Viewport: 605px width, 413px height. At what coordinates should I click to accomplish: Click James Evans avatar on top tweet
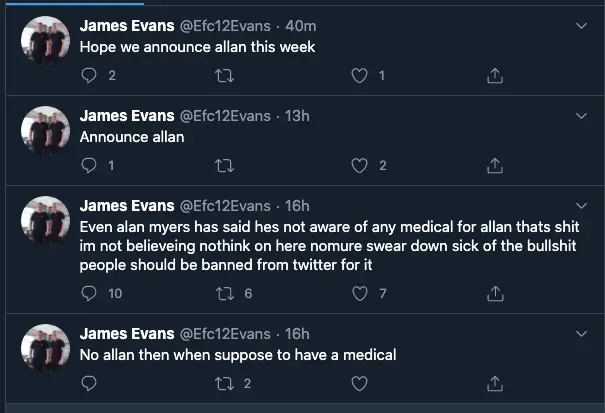click(x=45, y=40)
